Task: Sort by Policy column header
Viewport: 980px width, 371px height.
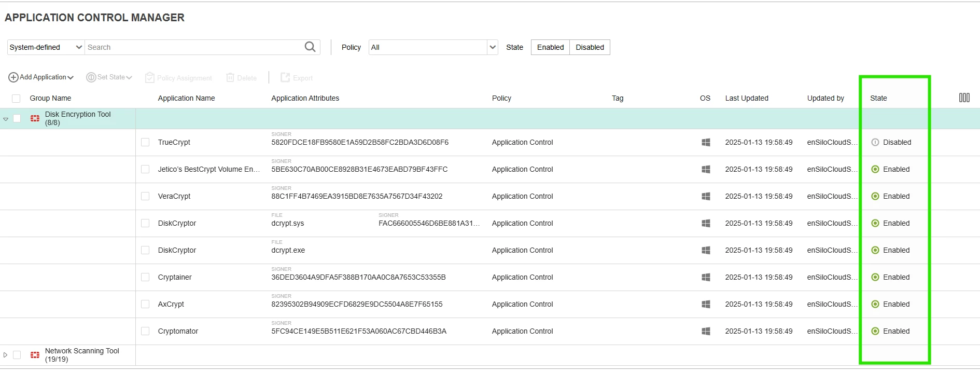Action: (501, 98)
